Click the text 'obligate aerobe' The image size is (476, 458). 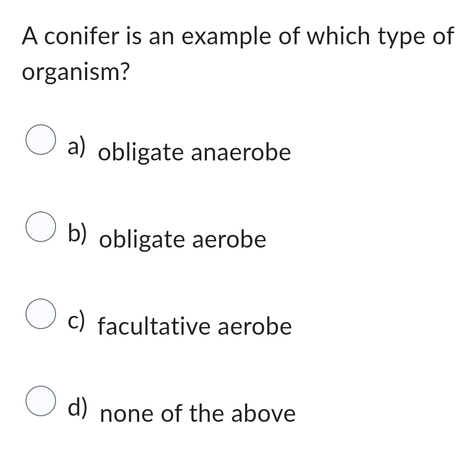[182, 239]
